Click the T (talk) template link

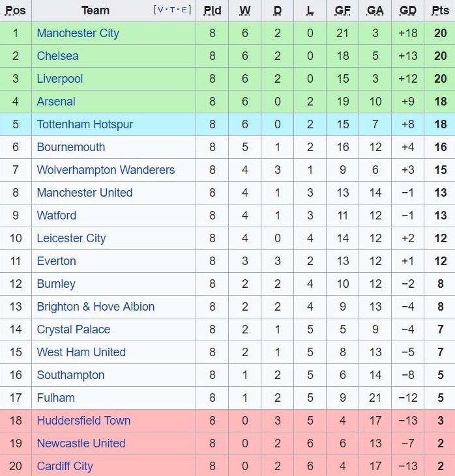(x=173, y=10)
